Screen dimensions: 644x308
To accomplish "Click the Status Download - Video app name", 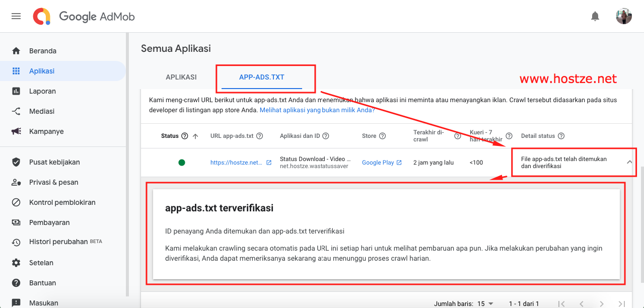I will coord(315,159).
